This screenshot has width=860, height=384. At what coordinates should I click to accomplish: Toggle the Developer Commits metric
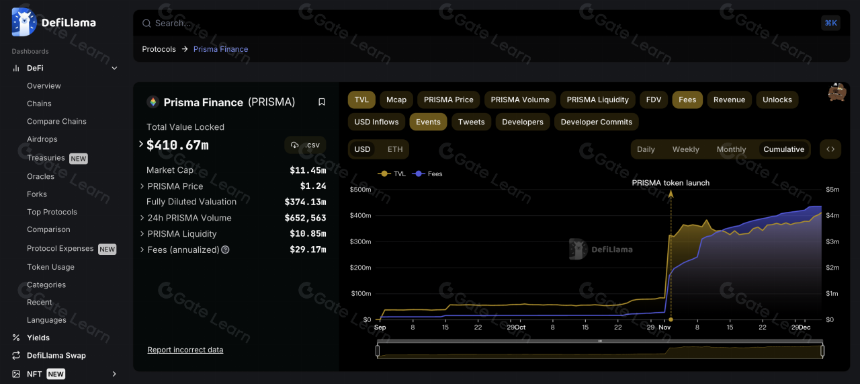point(596,122)
